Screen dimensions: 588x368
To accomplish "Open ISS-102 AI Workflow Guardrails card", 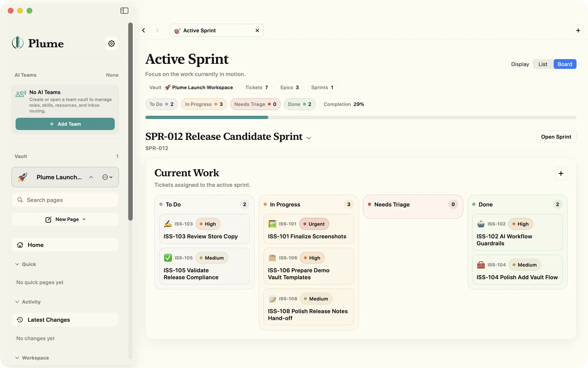I will [x=517, y=232].
